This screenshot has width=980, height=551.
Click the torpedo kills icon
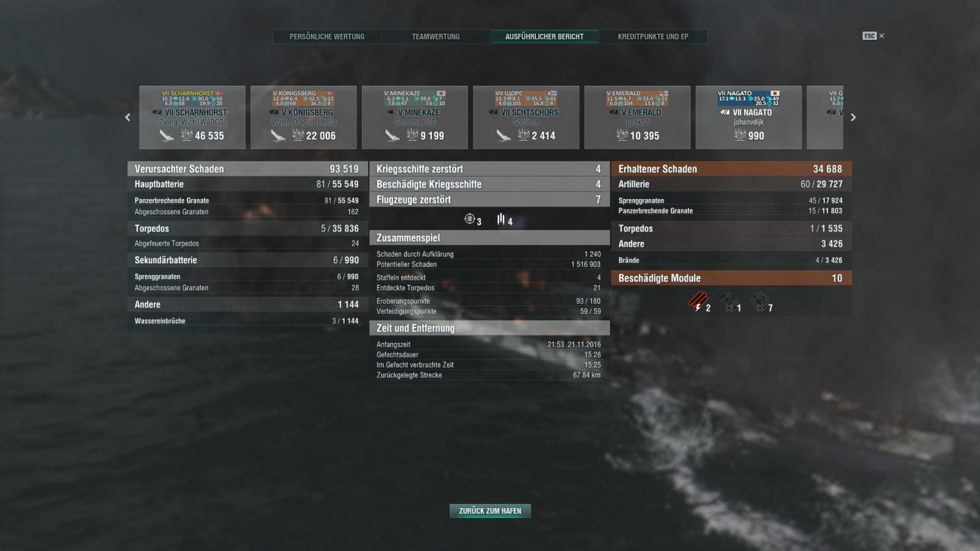tap(501, 219)
